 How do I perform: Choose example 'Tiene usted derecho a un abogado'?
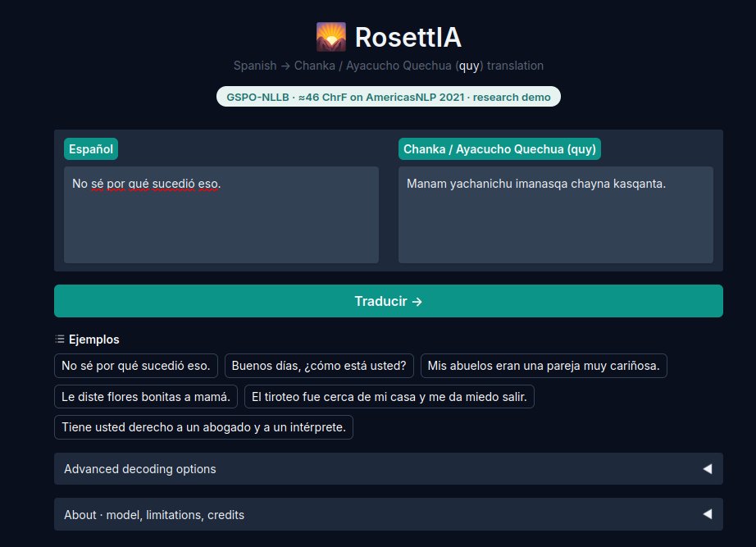click(x=203, y=427)
